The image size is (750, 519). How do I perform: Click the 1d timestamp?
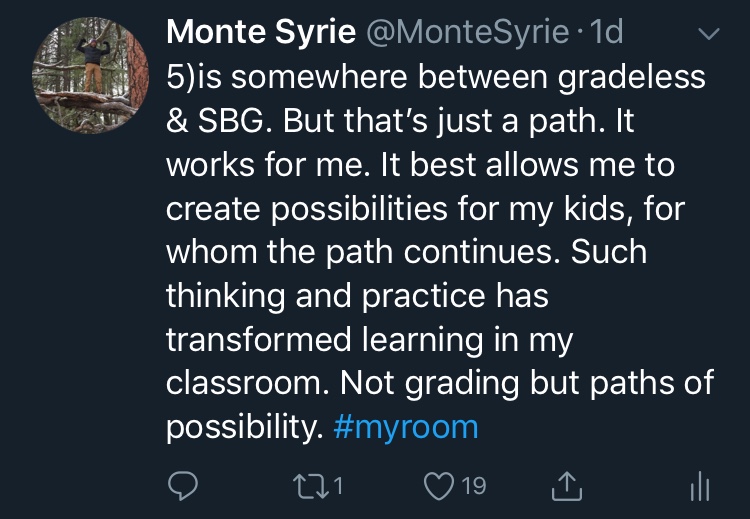pyautogui.click(x=607, y=33)
